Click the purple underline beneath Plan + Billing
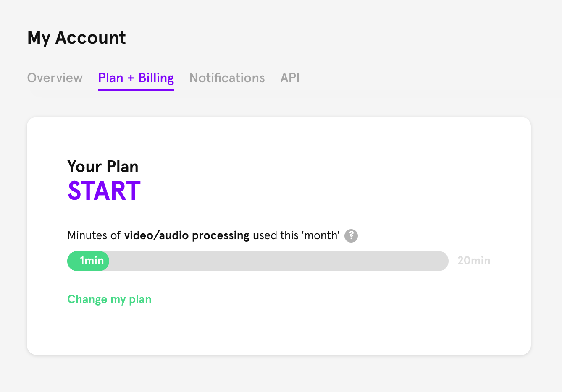The width and height of the screenshot is (562, 392). coord(136,89)
